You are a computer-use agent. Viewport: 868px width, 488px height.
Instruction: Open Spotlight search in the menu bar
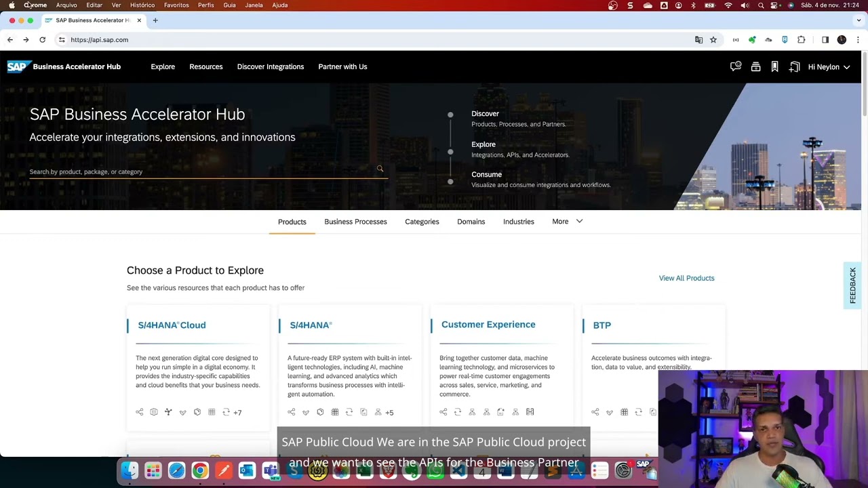(761, 5)
